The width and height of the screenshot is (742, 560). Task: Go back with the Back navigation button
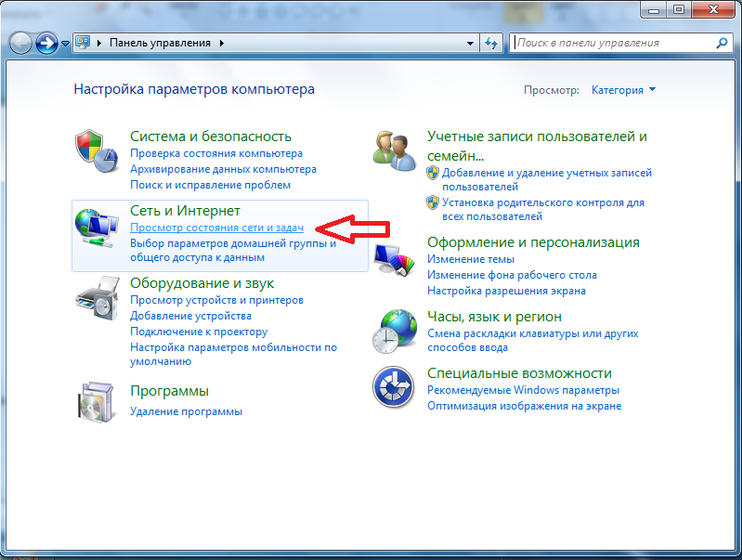21,43
